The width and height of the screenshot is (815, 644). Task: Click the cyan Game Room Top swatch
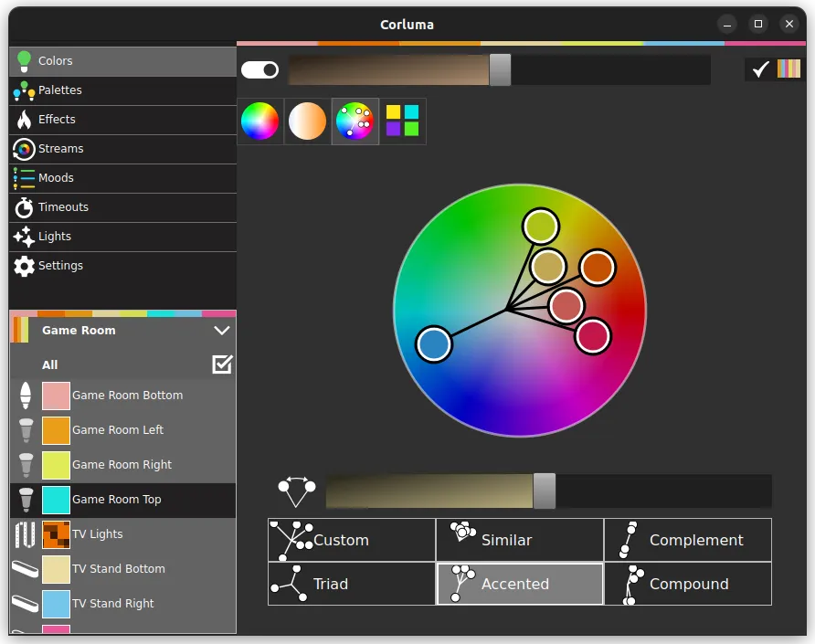[x=56, y=500]
